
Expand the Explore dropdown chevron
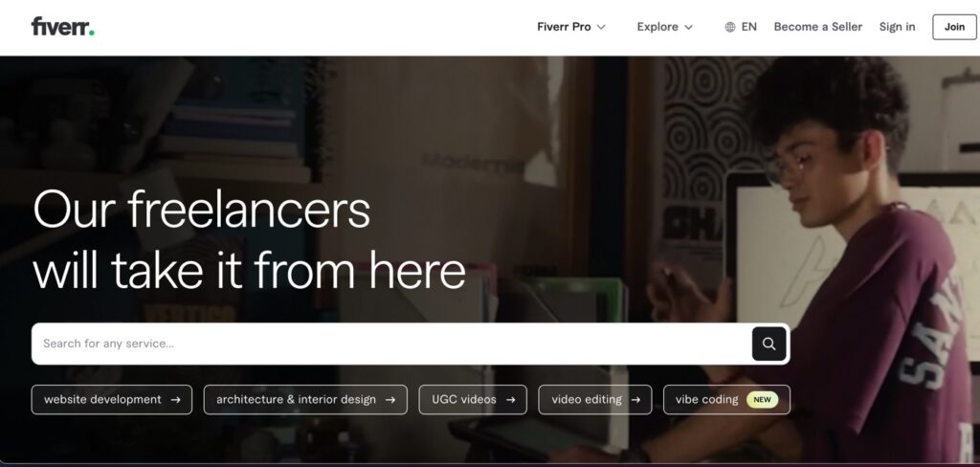(x=688, y=27)
